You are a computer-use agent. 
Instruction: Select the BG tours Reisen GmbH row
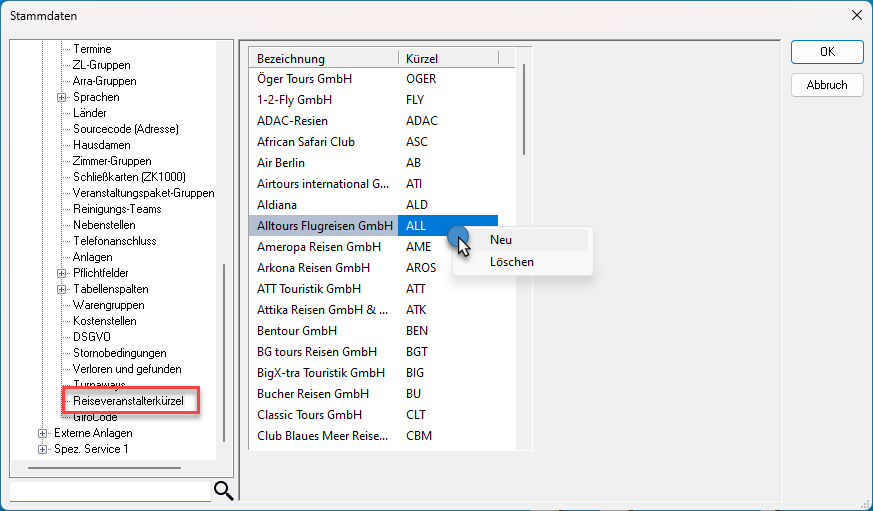click(374, 352)
